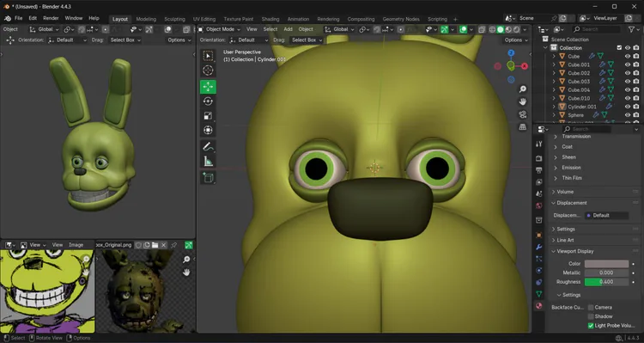This screenshot has width=644, height=343.
Task: Toggle visibility eye for Cube.001
Action: tap(627, 64)
